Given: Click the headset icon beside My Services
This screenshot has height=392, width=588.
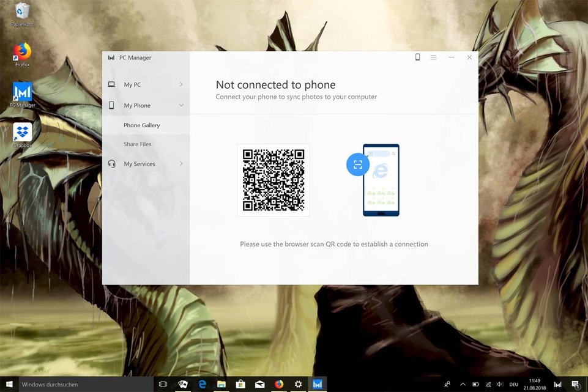Looking at the screenshot, I should tap(112, 163).
